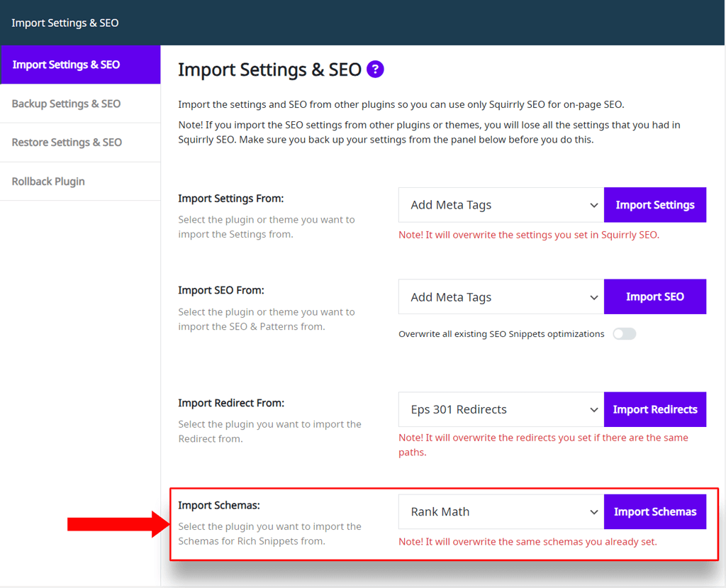Click the Import SEO From: label
Screen dimensions: 726x588
(x=221, y=290)
